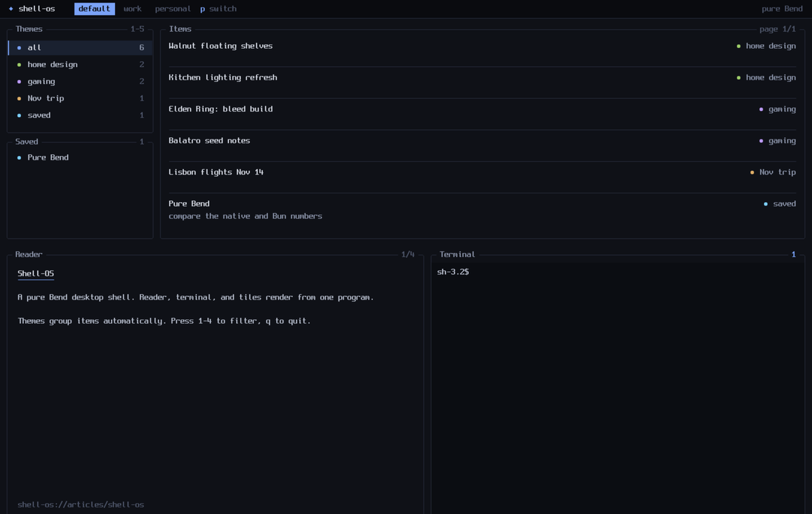Screen dimensions: 812x514
Task: Click the Shell-OS article title in Reader
Action: pyautogui.click(x=36, y=274)
